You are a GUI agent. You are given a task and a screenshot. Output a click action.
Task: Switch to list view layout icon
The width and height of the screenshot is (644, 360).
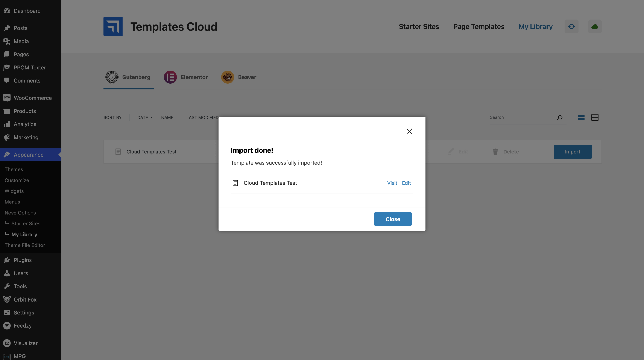(x=581, y=117)
